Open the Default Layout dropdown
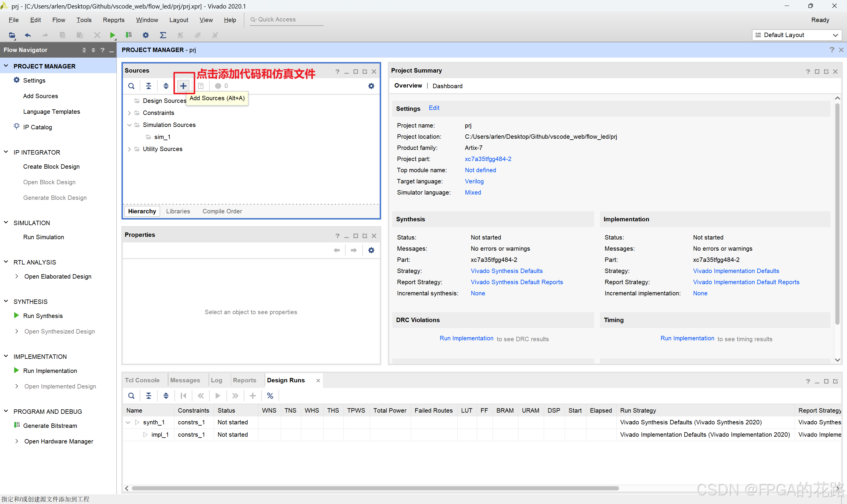The height and width of the screenshot is (504, 847). pos(797,35)
